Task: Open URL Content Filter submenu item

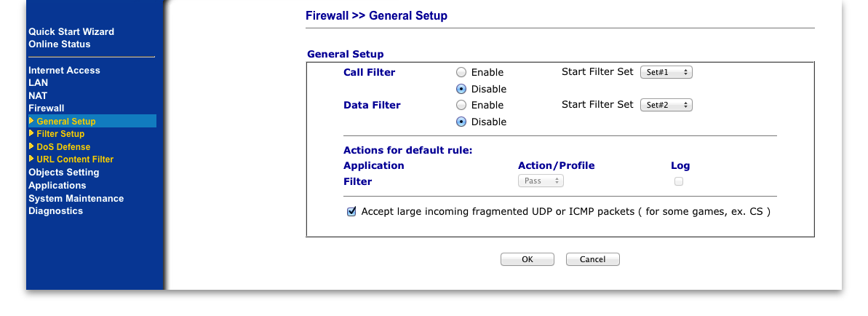Action: 75,159
